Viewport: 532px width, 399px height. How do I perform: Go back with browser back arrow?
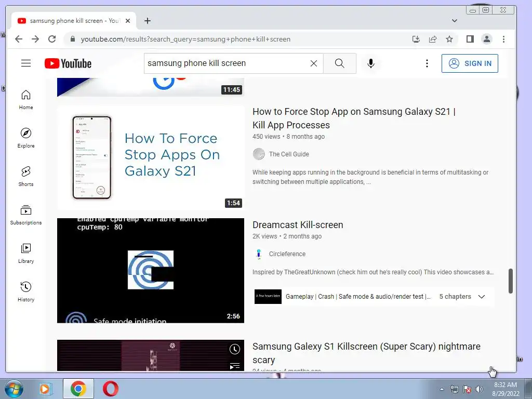pos(19,39)
